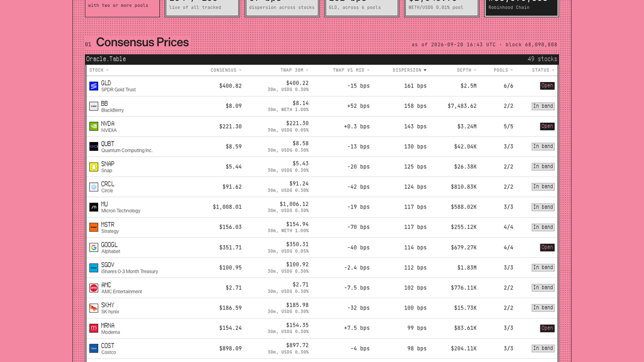
Task: Click the Moderna MRNA logo icon
Action: click(94, 328)
